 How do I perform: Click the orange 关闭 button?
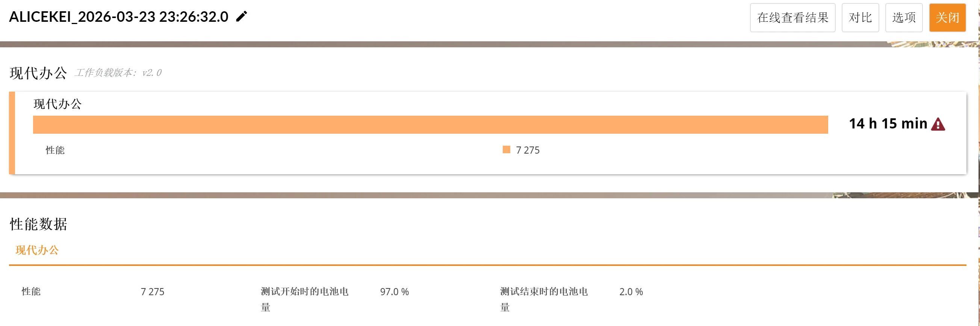pyautogui.click(x=947, y=18)
